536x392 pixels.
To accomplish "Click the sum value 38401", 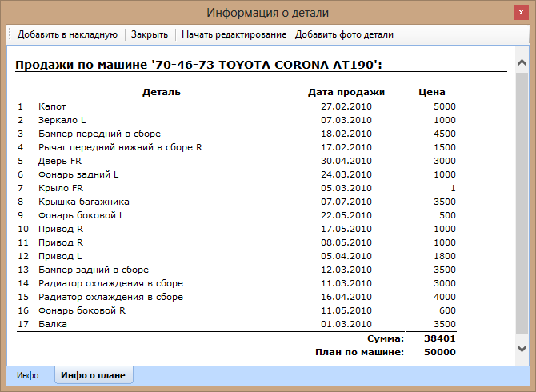I will [441, 338].
